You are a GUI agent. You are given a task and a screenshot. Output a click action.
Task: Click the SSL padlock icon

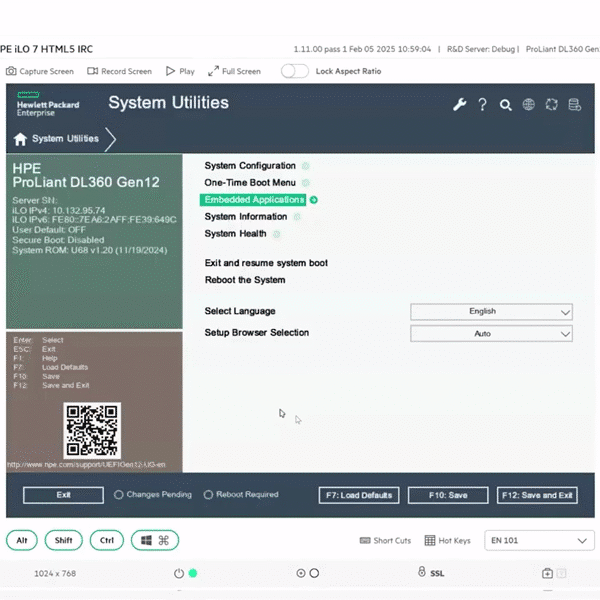pos(422,573)
